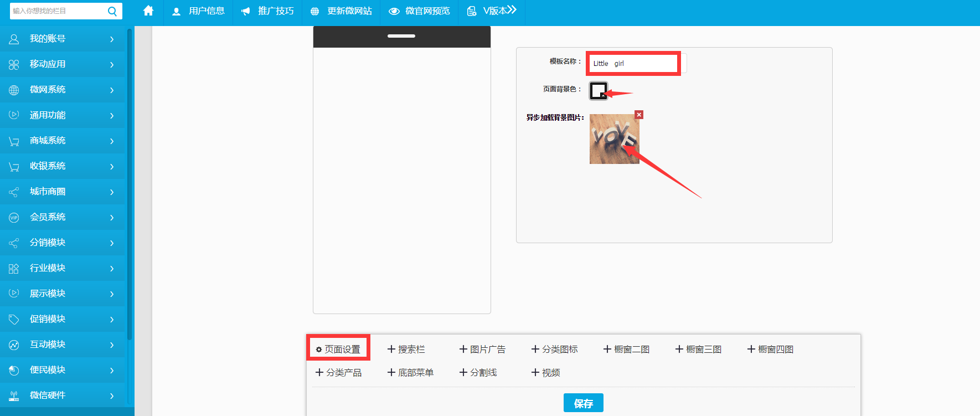Image resolution: width=980 pixels, height=416 pixels.
Task: Click the 微信硬件 router icon
Action: point(14,396)
